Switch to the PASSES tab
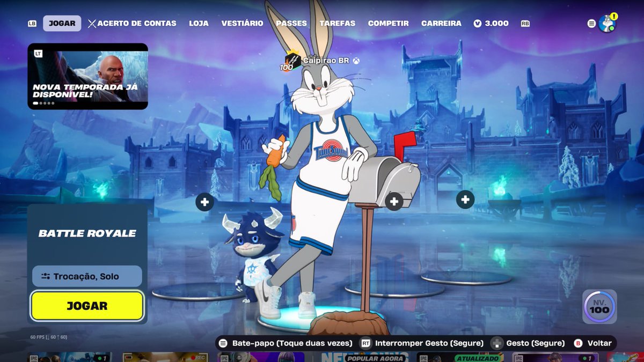 coord(291,24)
